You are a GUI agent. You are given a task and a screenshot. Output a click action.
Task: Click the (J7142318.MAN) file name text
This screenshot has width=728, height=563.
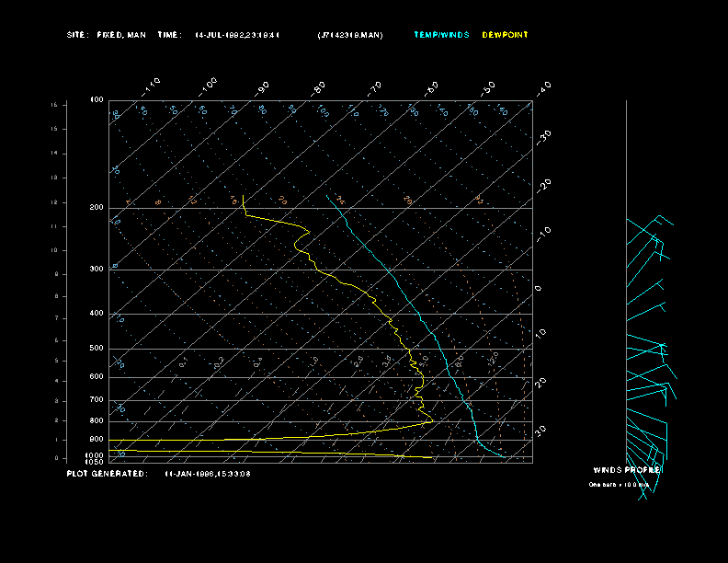350,35
